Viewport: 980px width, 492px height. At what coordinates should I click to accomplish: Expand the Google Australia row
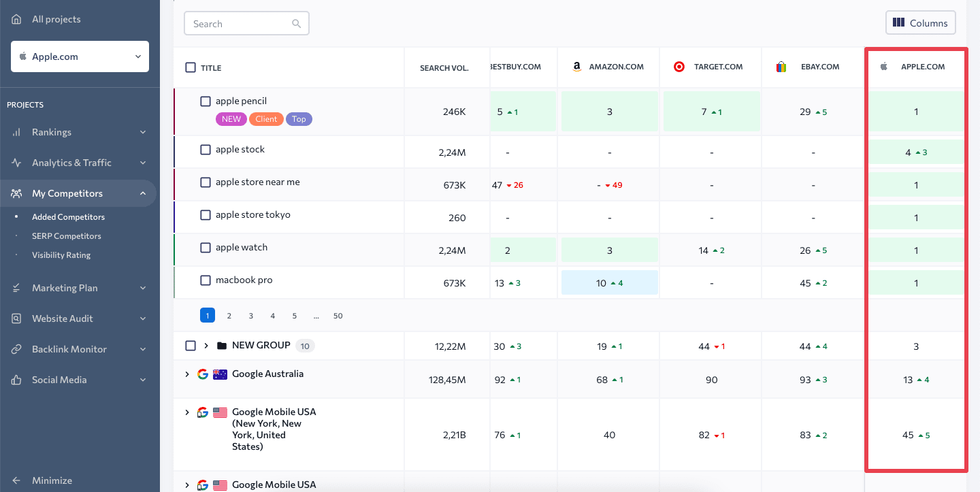[187, 374]
